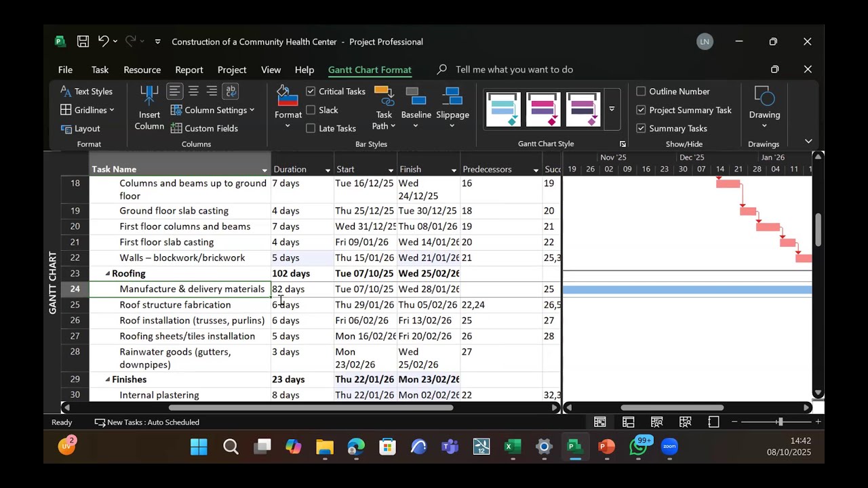Viewport: 868px width, 488px height.
Task: Open Windows Start menu
Action: [199, 447]
